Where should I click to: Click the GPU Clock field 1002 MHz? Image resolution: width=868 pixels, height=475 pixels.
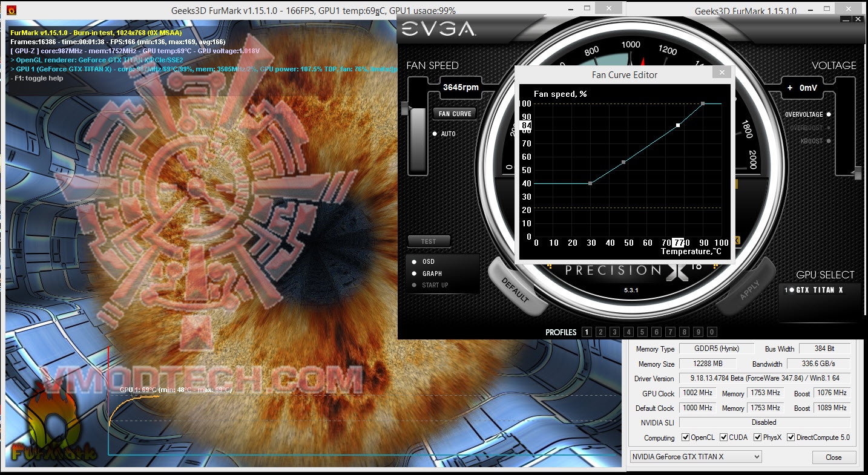pyautogui.click(x=698, y=393)
